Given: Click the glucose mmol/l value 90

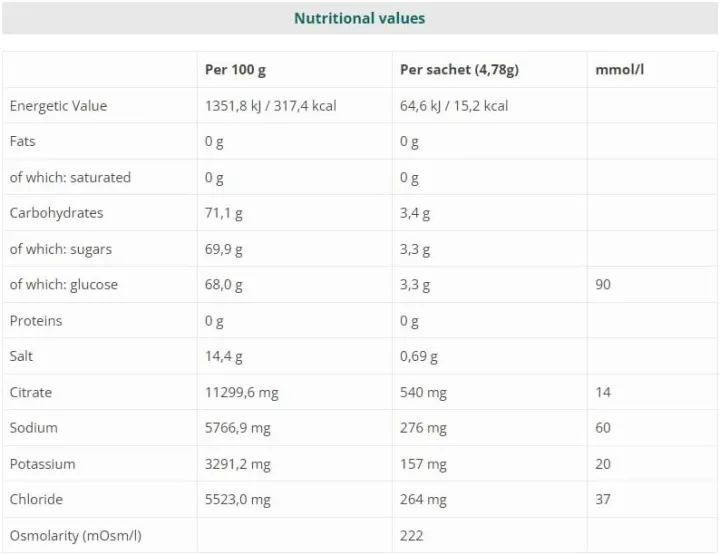Looking at the screenshot, I should tap(603, 285).
